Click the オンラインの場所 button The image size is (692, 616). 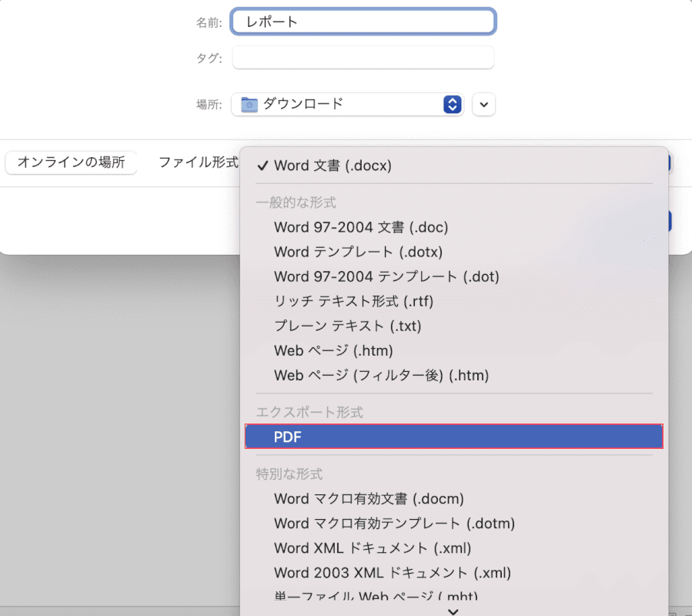coord(71,162)
